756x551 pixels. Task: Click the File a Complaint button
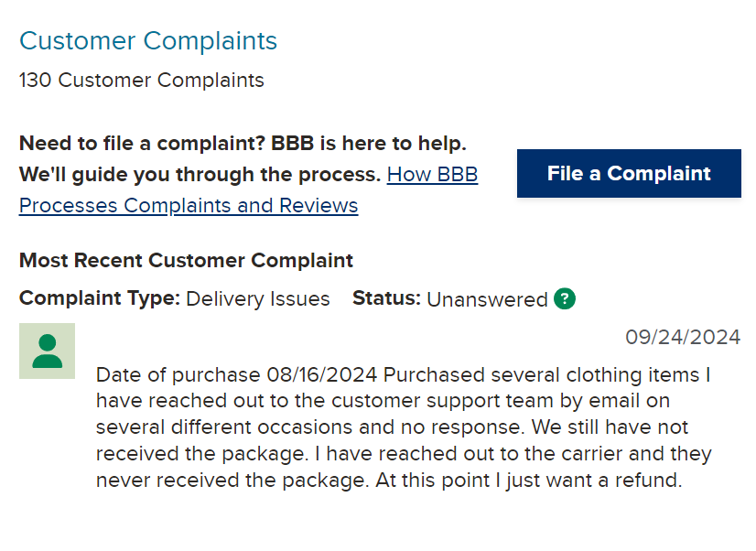pos(629,174)
